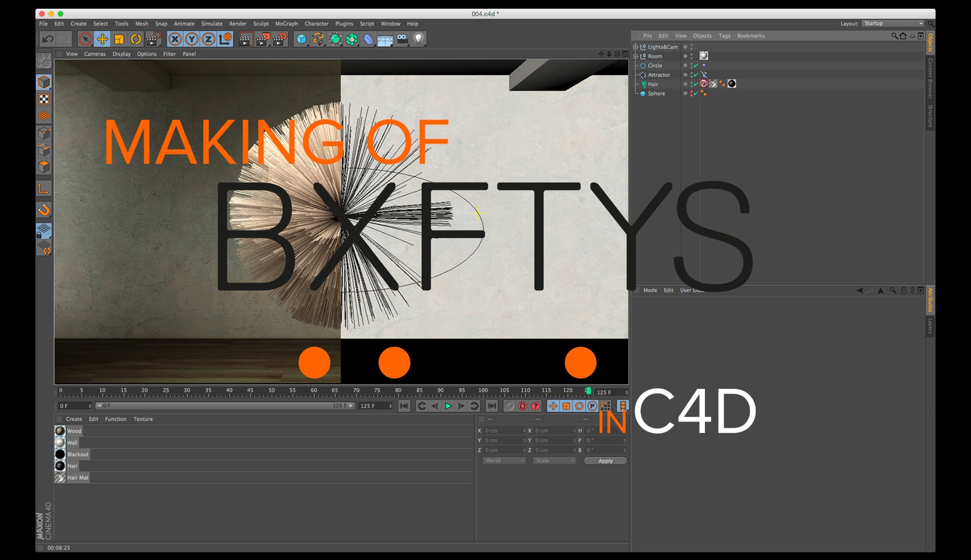Open Render Settings clapperboard with gear icon
971x560 pixels.
point(280,39)
